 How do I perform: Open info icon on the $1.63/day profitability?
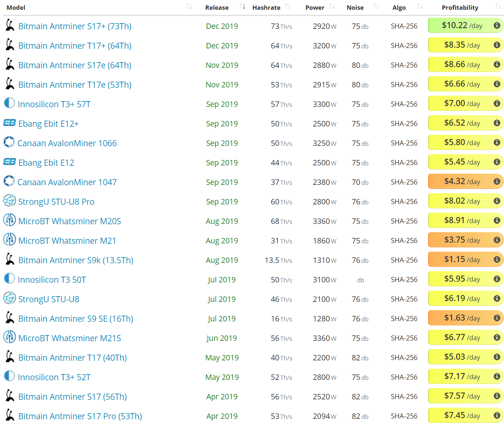(x=497, y=318)
